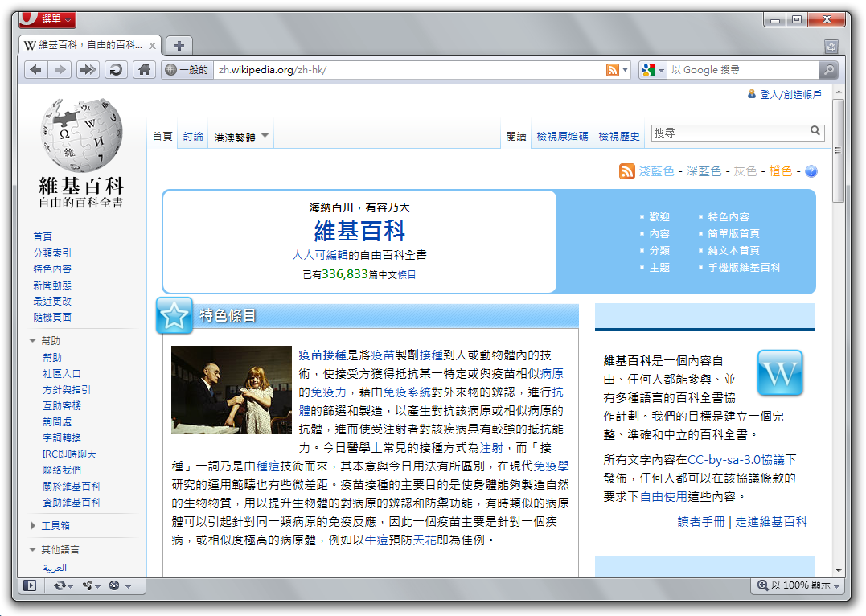Image resolution: width=866 pixels, height=616 pixels.
Task: Open 特色內容 link in blue panel
Action: coord(729,217)
